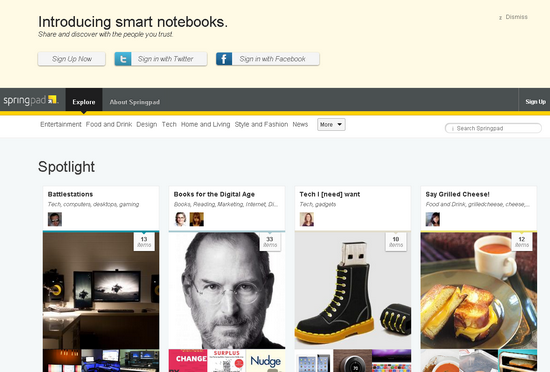Select the Style and Fashion category
This screenshot has width=550, height=372.
click(261, 124)
